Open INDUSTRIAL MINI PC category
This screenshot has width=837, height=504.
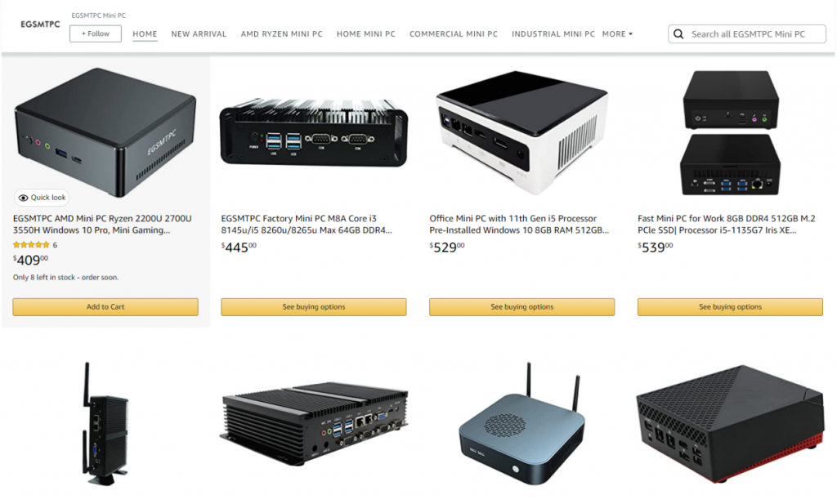click(x=553, y=34)
